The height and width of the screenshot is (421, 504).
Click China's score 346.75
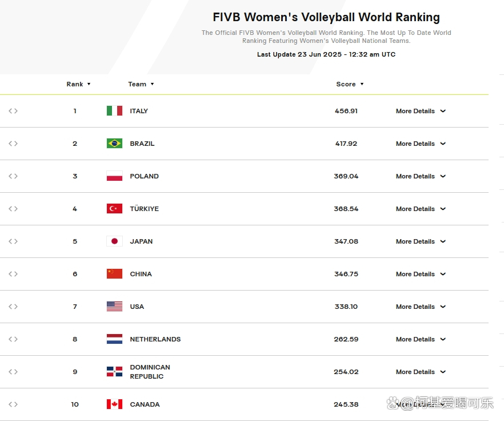click(x=346, y=274)
